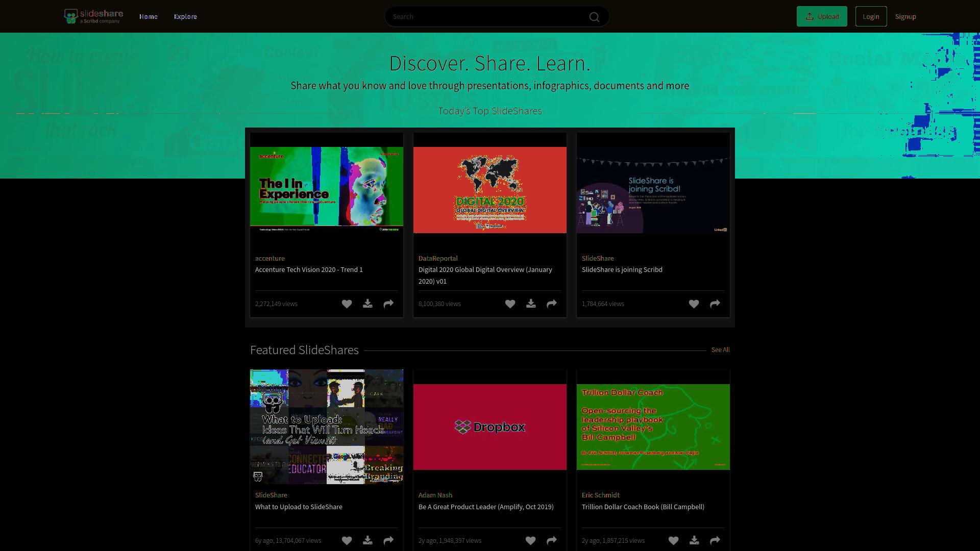Share the Digital 2020 Global Overview slideshare
Screen dimensions: 980x551
click(x=552, y=304)
